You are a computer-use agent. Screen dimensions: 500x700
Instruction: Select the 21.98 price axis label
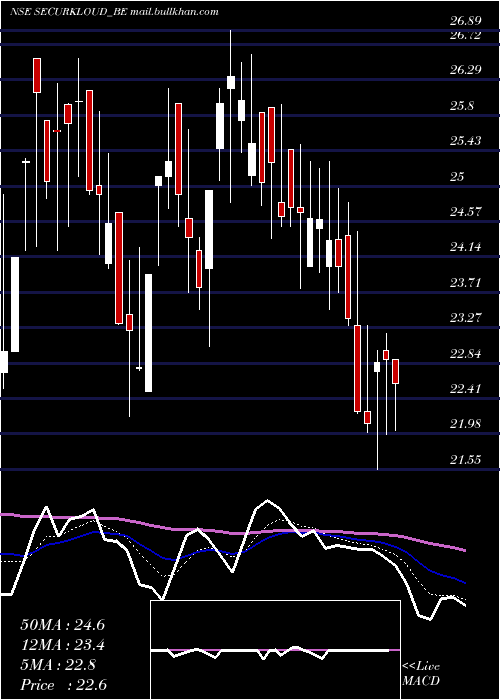click(466, 424)
